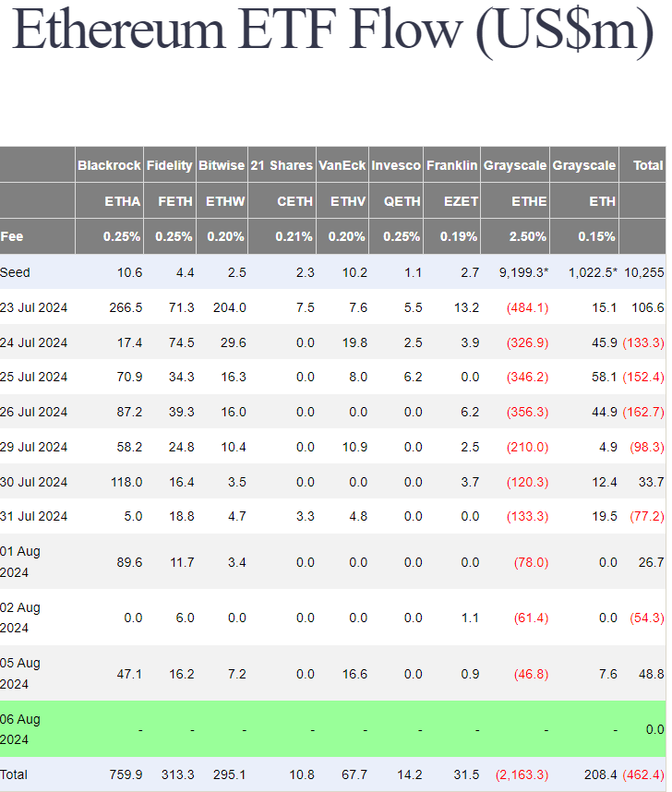Click the 266.5 Blackrock value
672x792 pixels.
(x=126, y=307)
